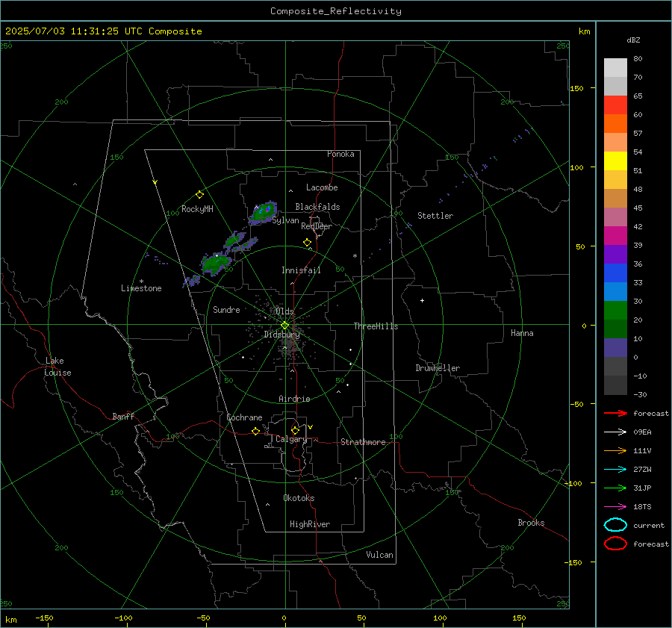
Task: Click the 18TS legend label
Action: (x=642, y=507)
